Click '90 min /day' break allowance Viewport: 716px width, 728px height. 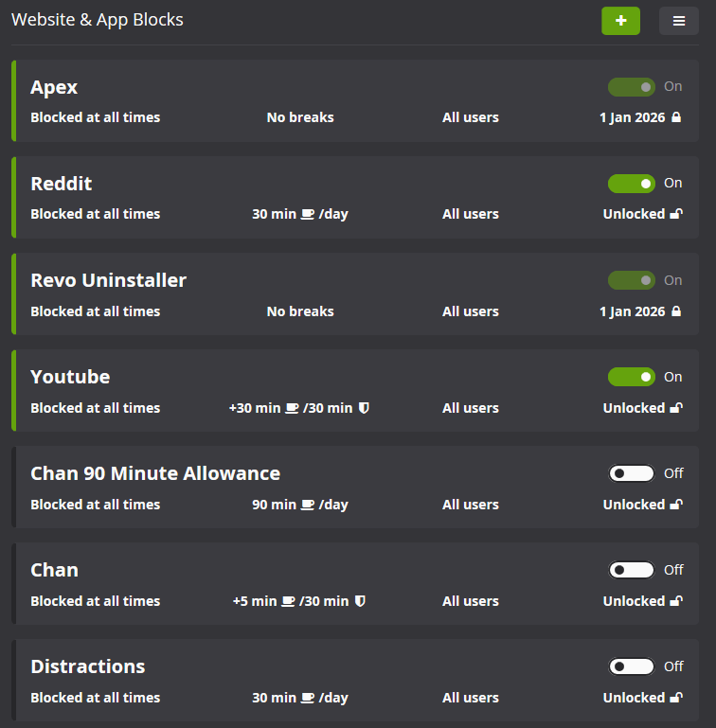300,505
